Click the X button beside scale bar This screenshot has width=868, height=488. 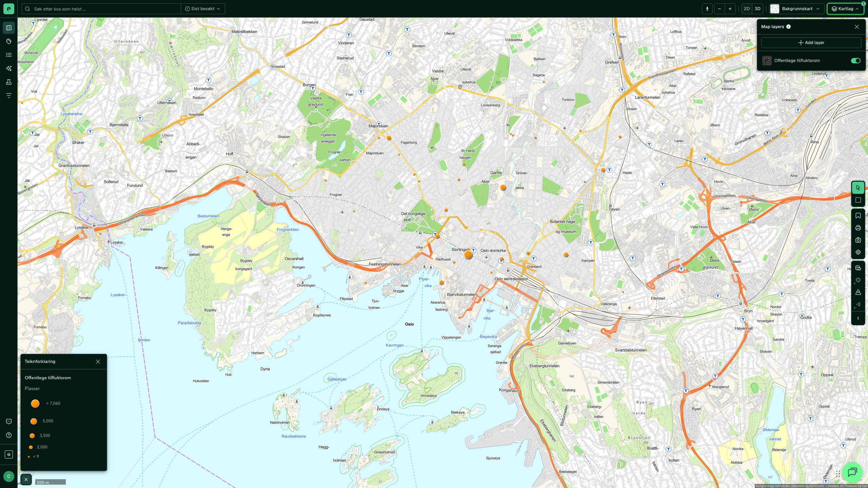point(26,480)
